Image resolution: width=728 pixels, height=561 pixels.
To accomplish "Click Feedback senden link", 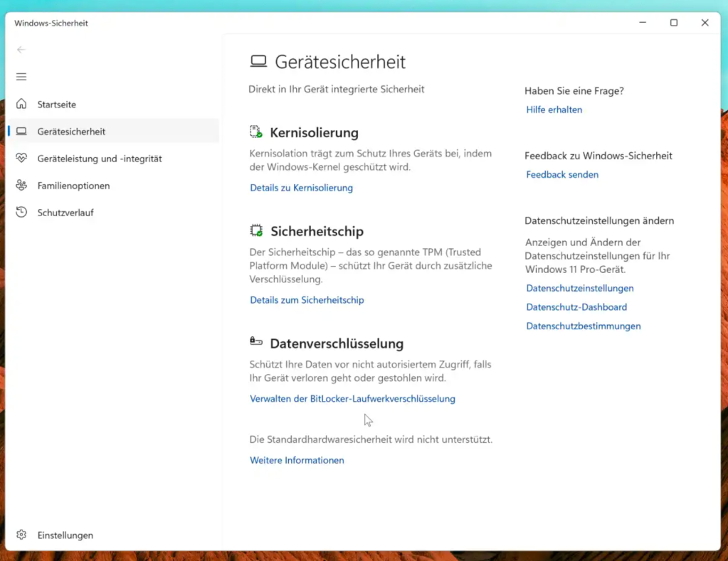I will pos(562,174).
